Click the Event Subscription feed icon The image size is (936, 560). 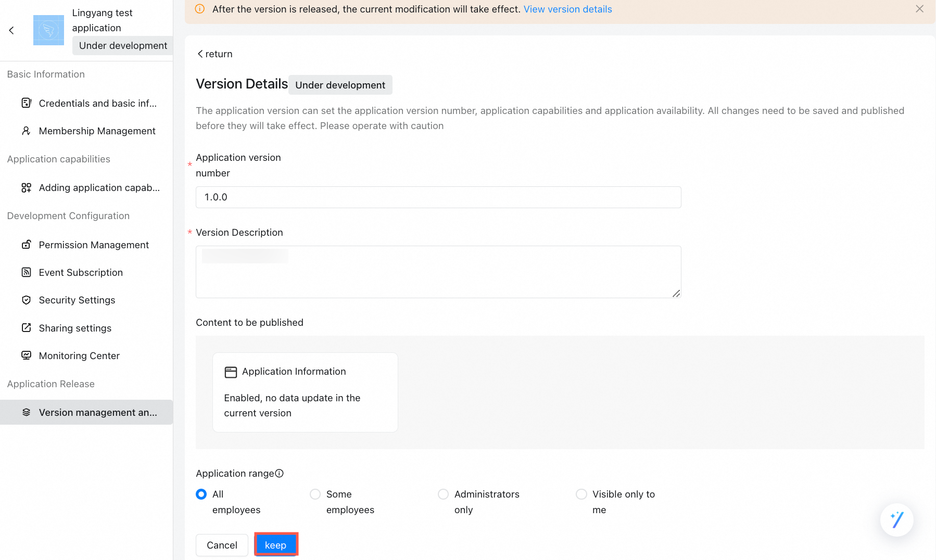pyautogui.click(x=26, y=272)
